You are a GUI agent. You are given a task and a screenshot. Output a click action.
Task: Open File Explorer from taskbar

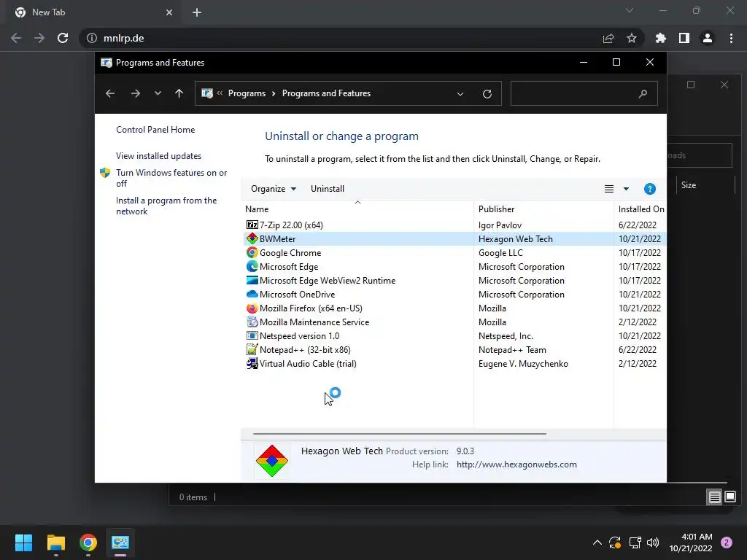tap(55, 542)
